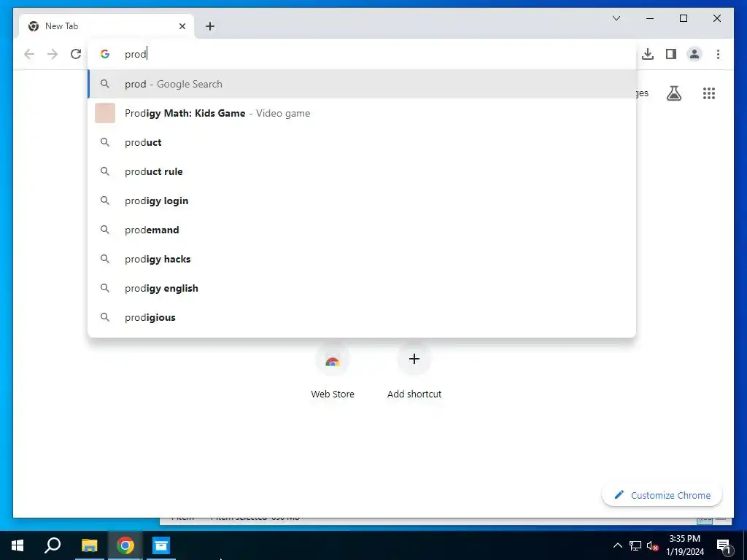Open Chrome three-dot menu
This screenshot has width=747, height=560.
coord(718,54)
